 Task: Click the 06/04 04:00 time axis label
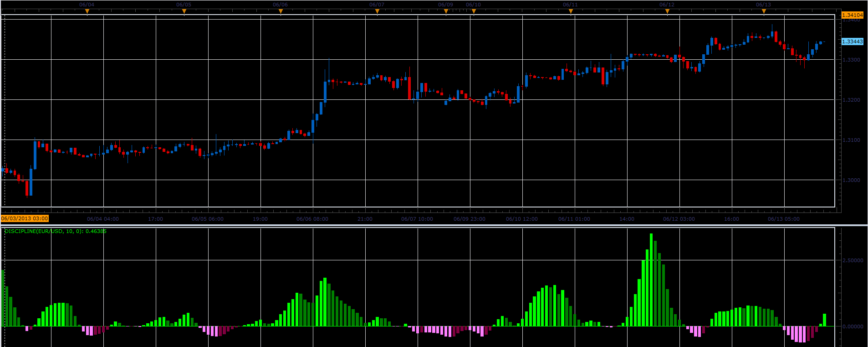pyautogui.click(x=103, y=219)
